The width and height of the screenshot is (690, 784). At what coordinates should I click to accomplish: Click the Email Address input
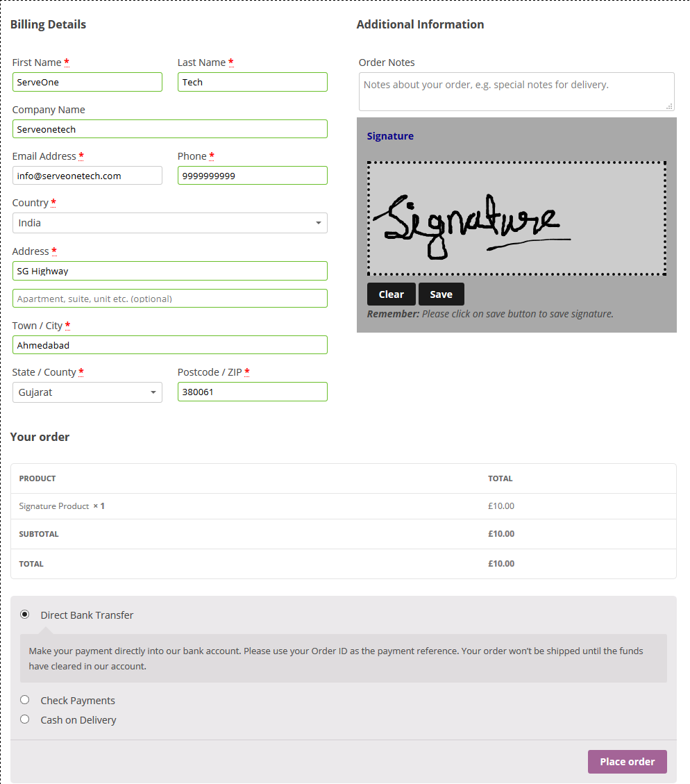click(87, 176)
